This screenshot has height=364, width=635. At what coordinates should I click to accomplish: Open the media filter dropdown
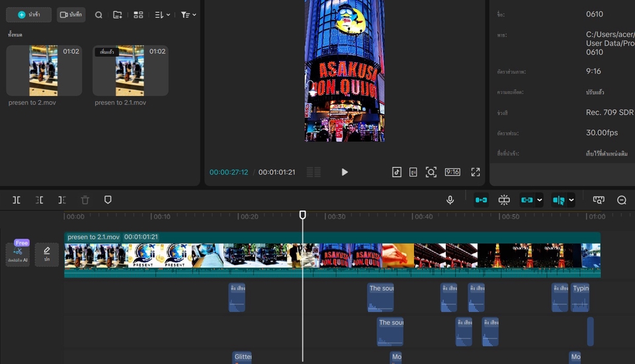189,15
